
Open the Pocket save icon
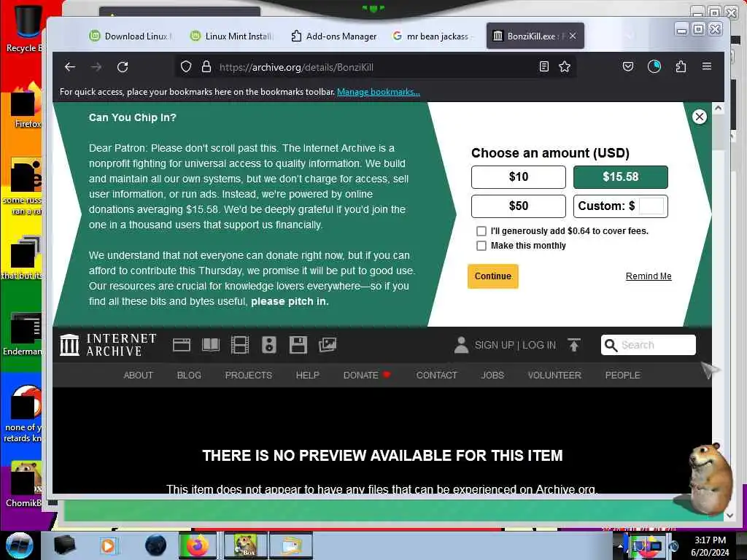pos(628,66)
